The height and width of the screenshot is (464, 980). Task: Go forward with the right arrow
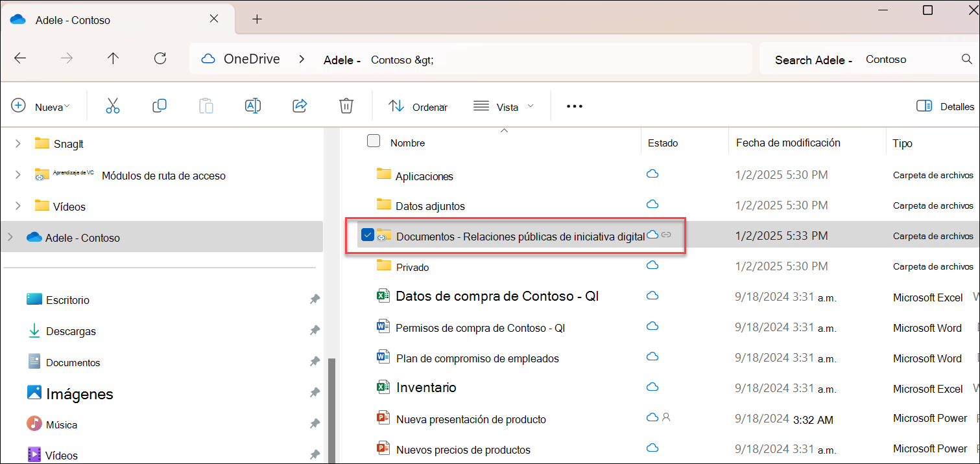(67, 58)
